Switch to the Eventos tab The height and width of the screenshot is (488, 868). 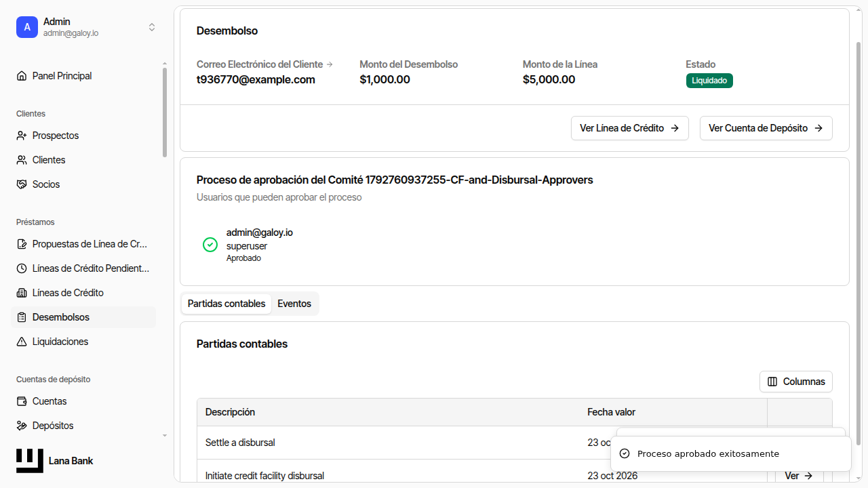(294, 304)
